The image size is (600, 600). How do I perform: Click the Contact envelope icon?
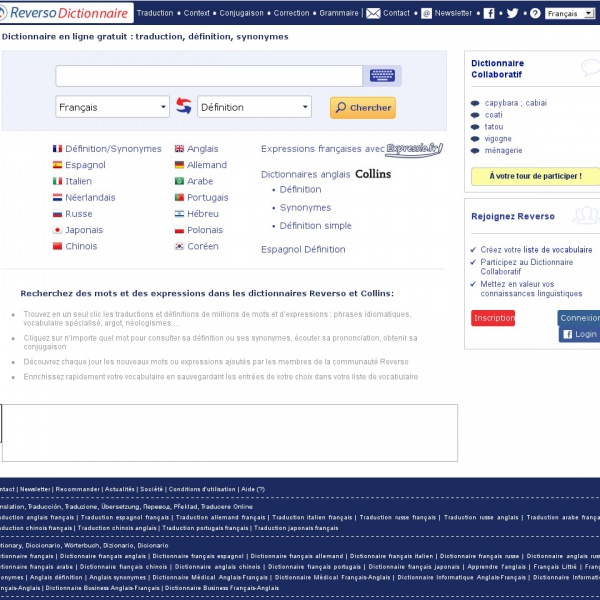tap(373, 13)
